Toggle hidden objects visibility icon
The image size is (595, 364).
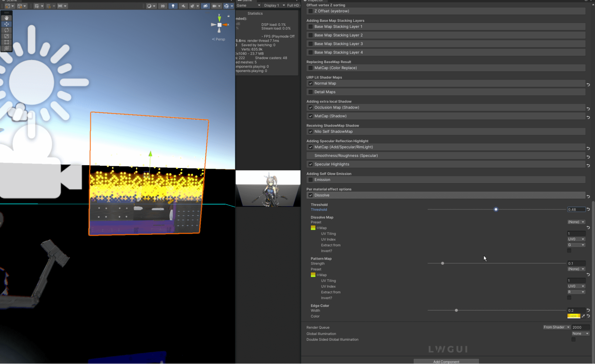click(x=205, y=6)
